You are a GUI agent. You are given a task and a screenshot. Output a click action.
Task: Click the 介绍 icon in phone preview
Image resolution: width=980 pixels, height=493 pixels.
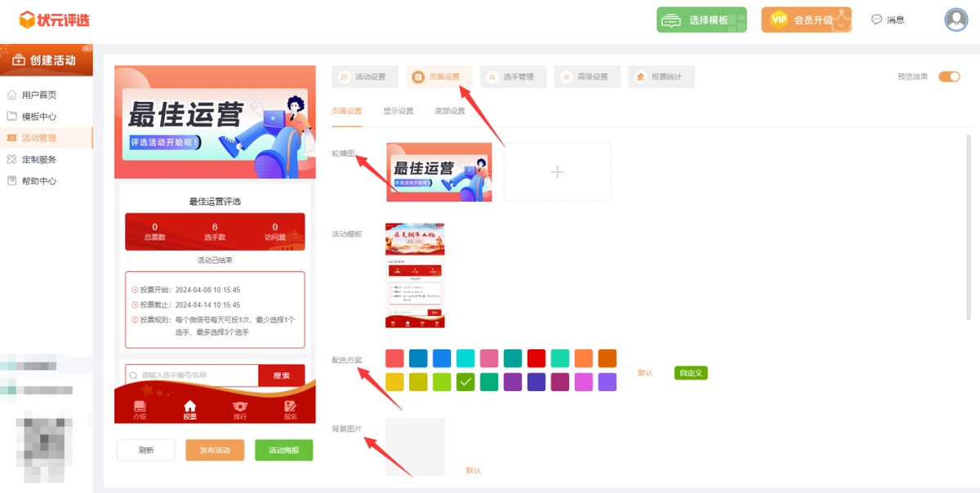(140, 410)
